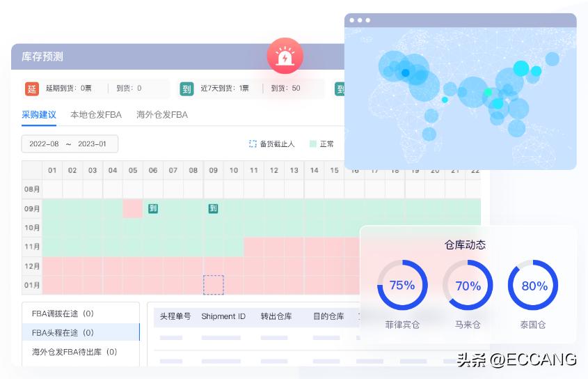Screen dimensions: 588x379
Task: Click the 01月 row label
Action: [32, 285]
